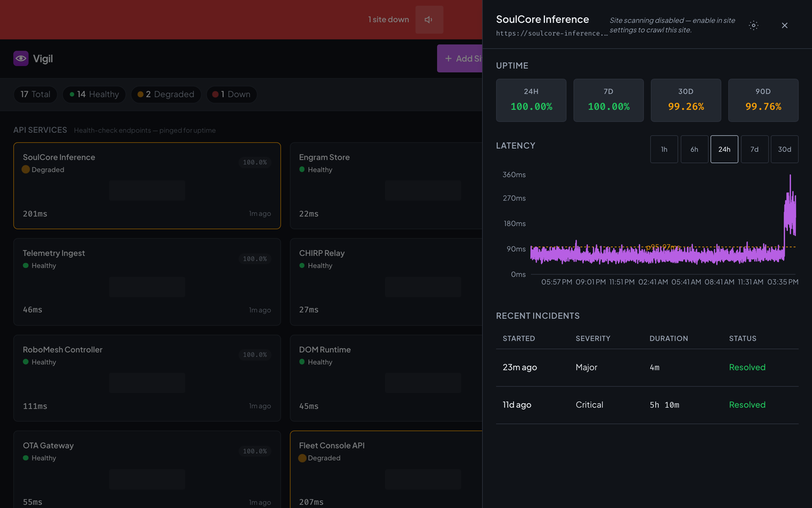Click SoulCore Inference's Degraded status dot
812x508 pixels.
click(25, 170)
